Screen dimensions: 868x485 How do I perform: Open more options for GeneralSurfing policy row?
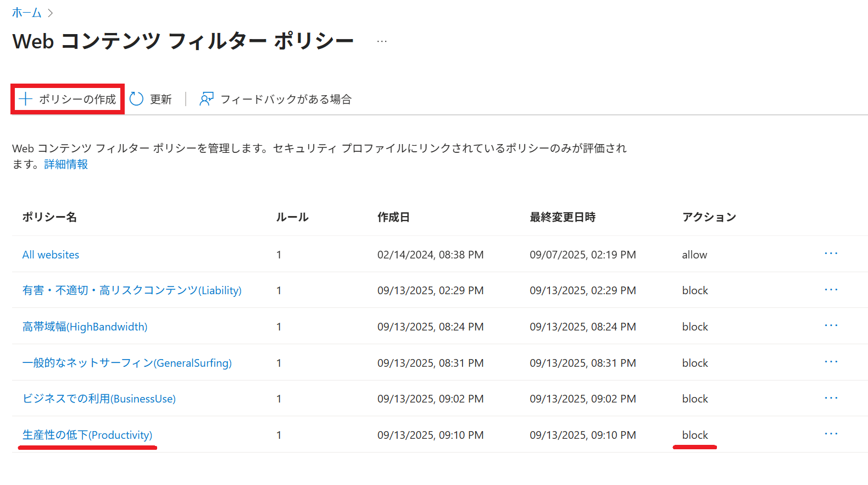click(x=831, y=362)
